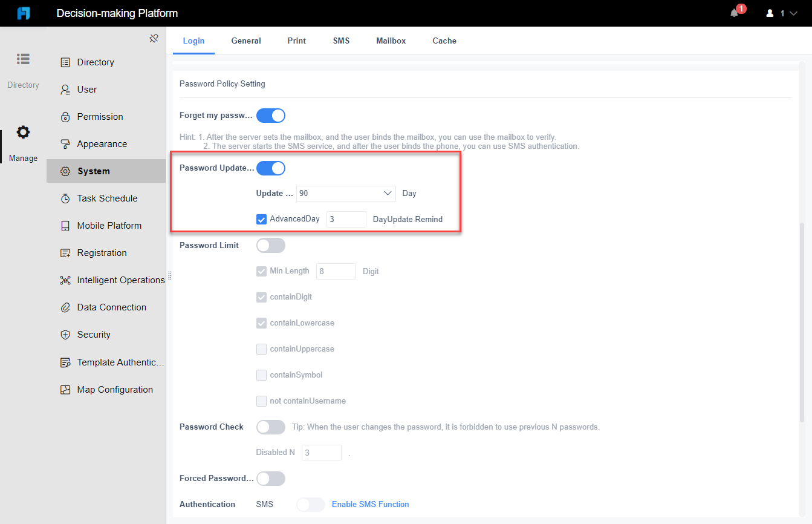Enable the Password Check switch

coord(271,427)
